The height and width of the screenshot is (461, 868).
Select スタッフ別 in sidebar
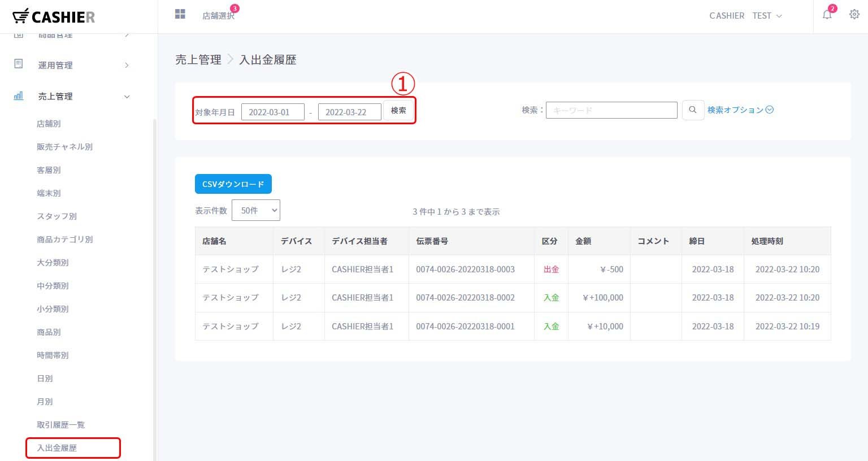point(57,216)
